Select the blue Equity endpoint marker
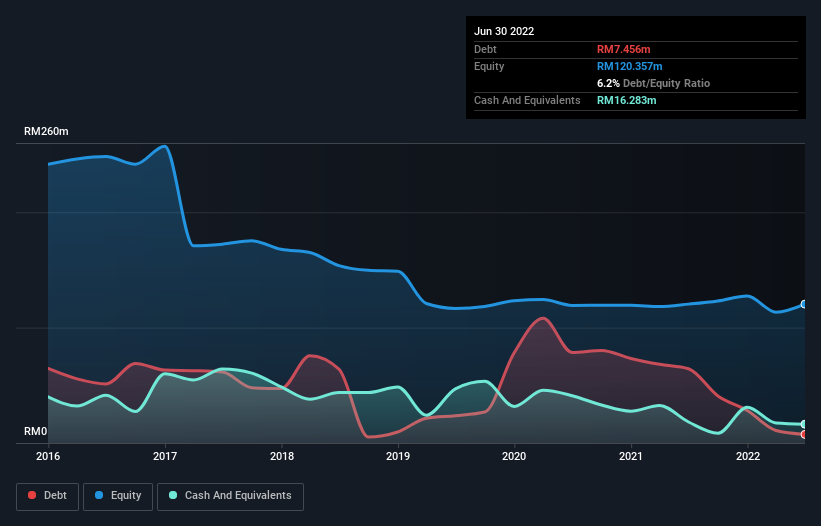The image size is (821, 526). (x=804, y=304)
